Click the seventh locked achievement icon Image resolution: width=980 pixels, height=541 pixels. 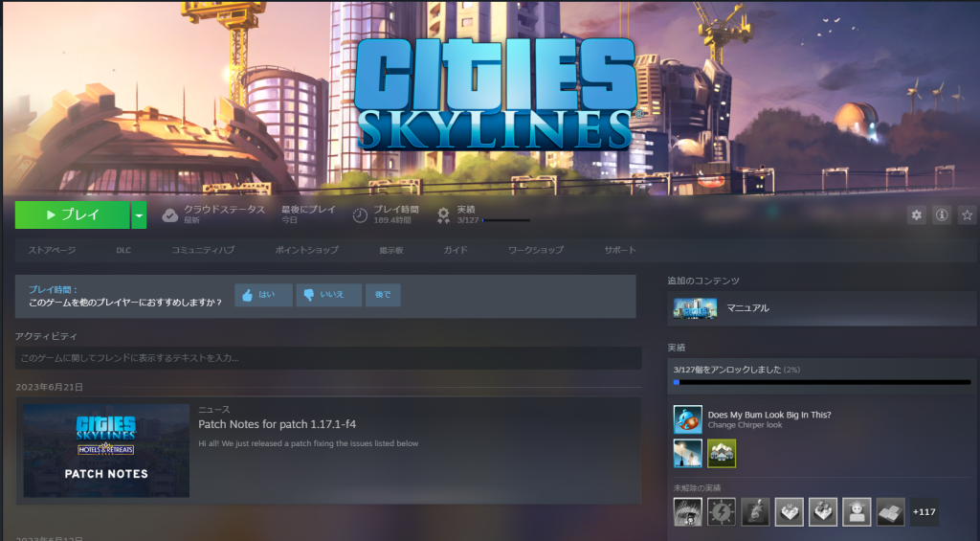(x=890, y=511)
